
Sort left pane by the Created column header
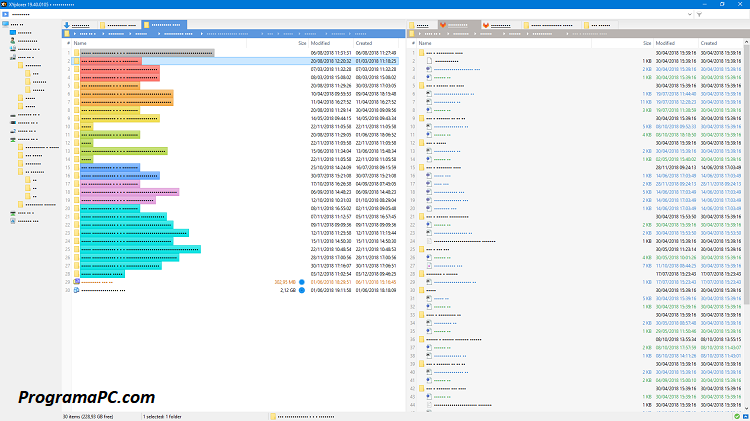point(364,44)
